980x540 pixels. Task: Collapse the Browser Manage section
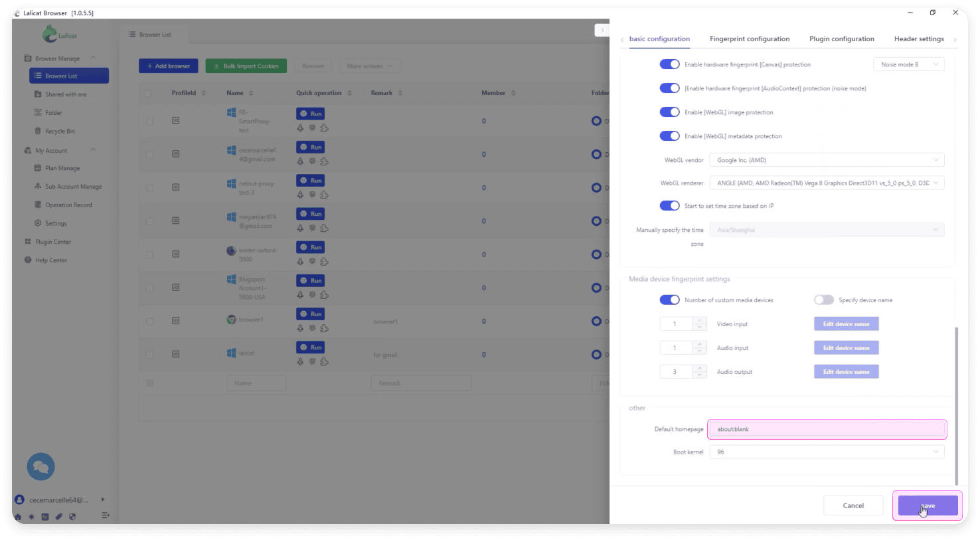pos(93,58)
